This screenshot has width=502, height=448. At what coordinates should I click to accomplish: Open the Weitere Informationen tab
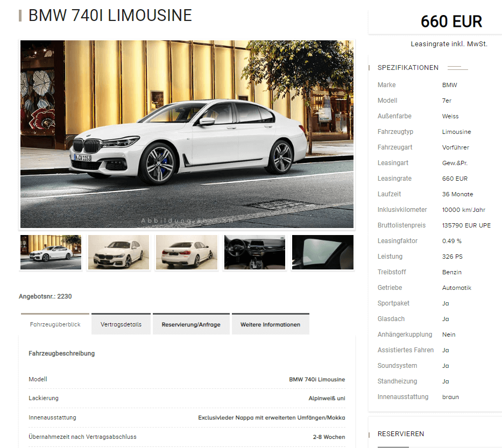pos(271,324)
